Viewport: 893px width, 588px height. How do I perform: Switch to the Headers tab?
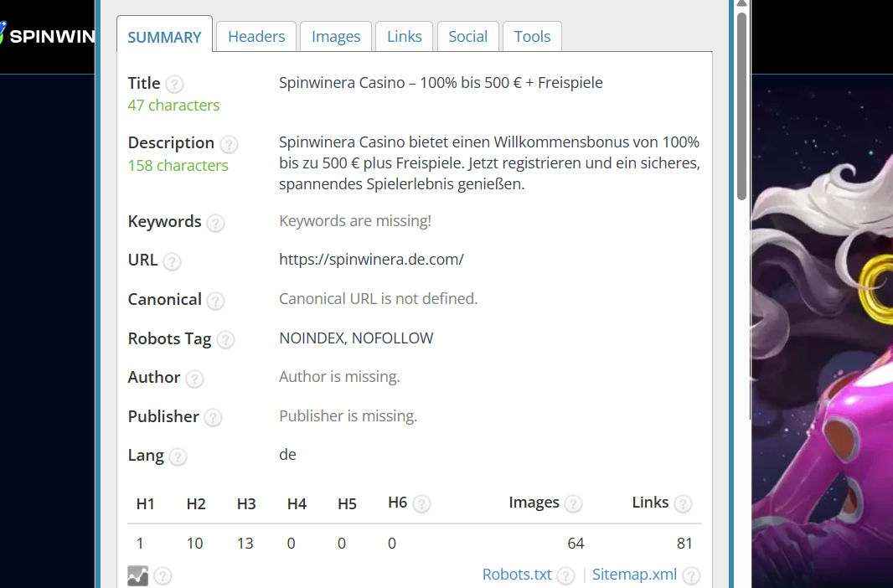(x=256, y=37)
